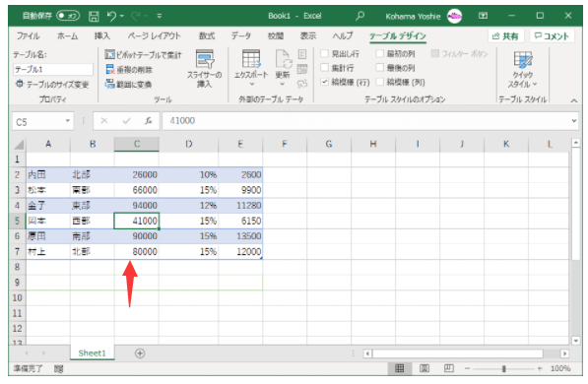Click the zoom slider handle
Image resolution: width=588 pixels, height=384 pixels.
tap(503, 369)
